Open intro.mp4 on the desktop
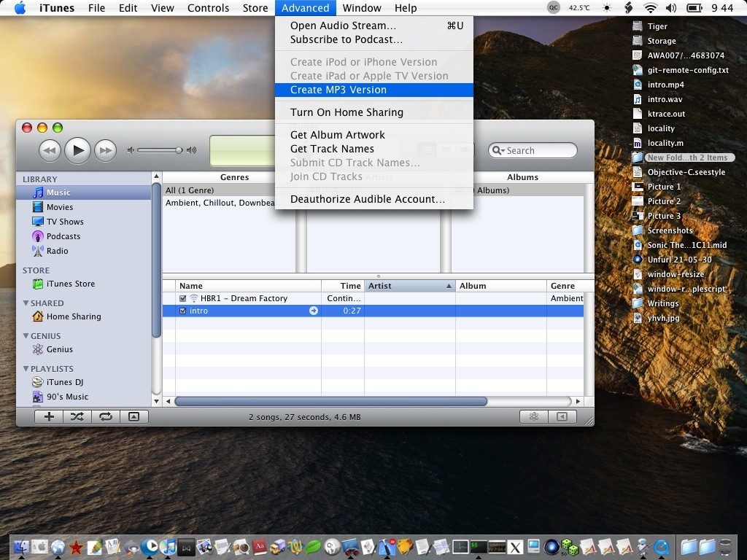 [659, 85]
